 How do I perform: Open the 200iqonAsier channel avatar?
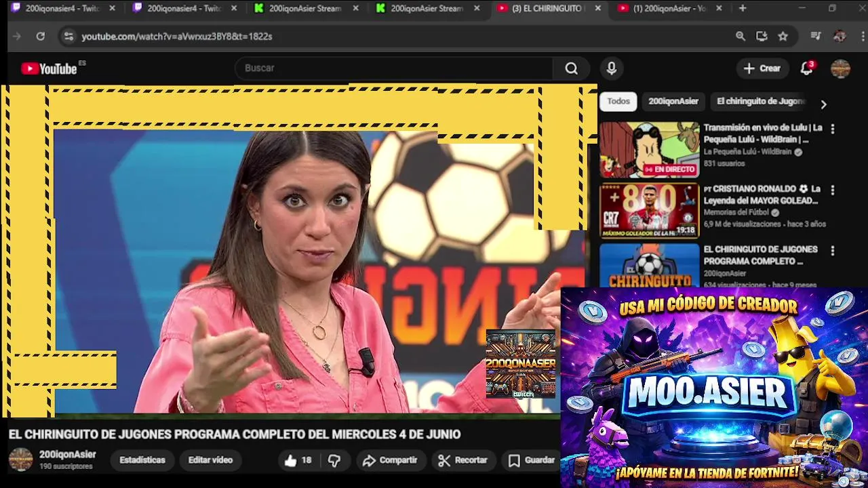click(20, 460)
